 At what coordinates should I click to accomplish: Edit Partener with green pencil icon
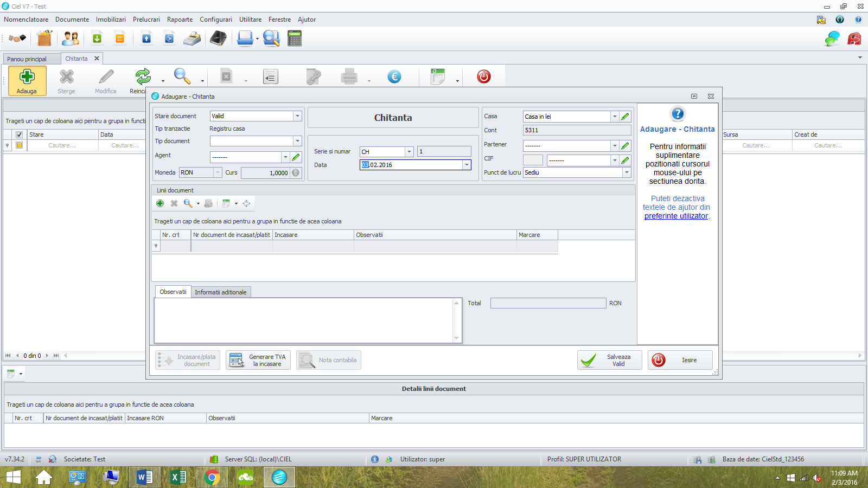tap(626, 146)
